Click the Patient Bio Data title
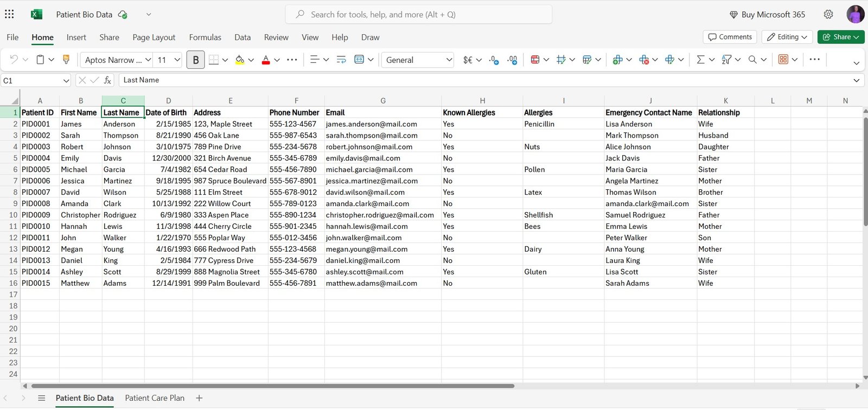868x410 pixels. click(x=84, y=15)
